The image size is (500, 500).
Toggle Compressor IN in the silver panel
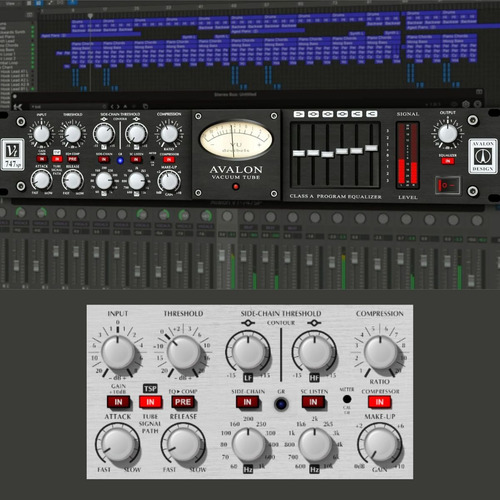(380, 402)
